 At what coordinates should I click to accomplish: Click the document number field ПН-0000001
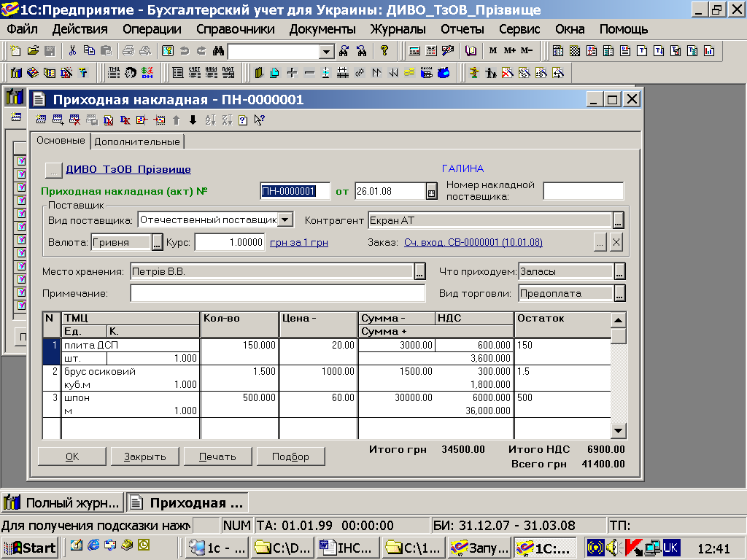[295, 192]
